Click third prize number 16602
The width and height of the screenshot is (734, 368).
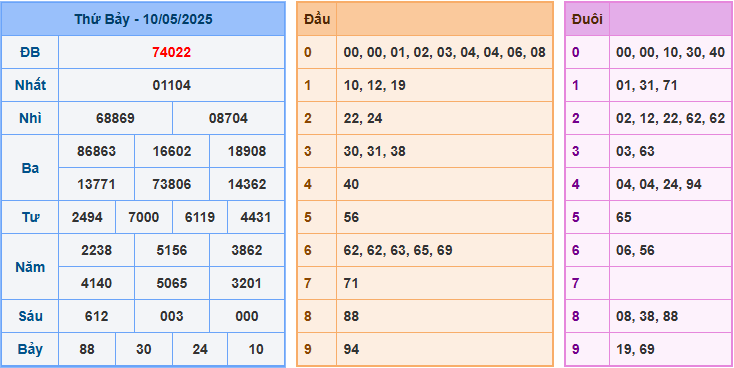[172, 151]
